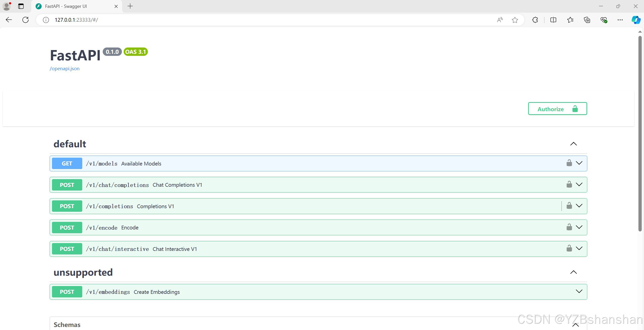Open the Extensions puzzle icon
Screen dimensions: 644x330
click(x=535, y=20)
